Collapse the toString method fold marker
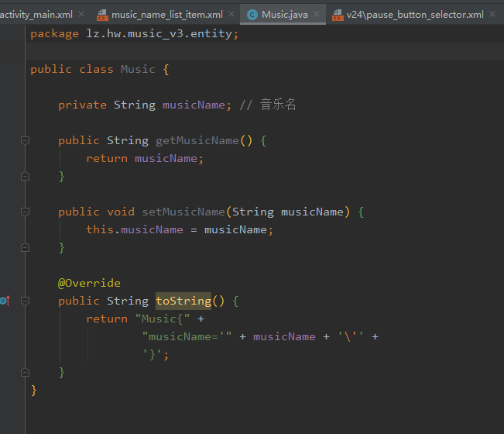 click(25, 301)
